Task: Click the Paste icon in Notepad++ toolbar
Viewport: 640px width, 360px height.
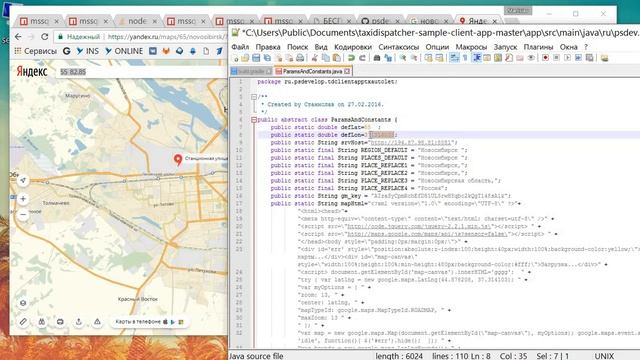Action: click(x=336, y=58)
